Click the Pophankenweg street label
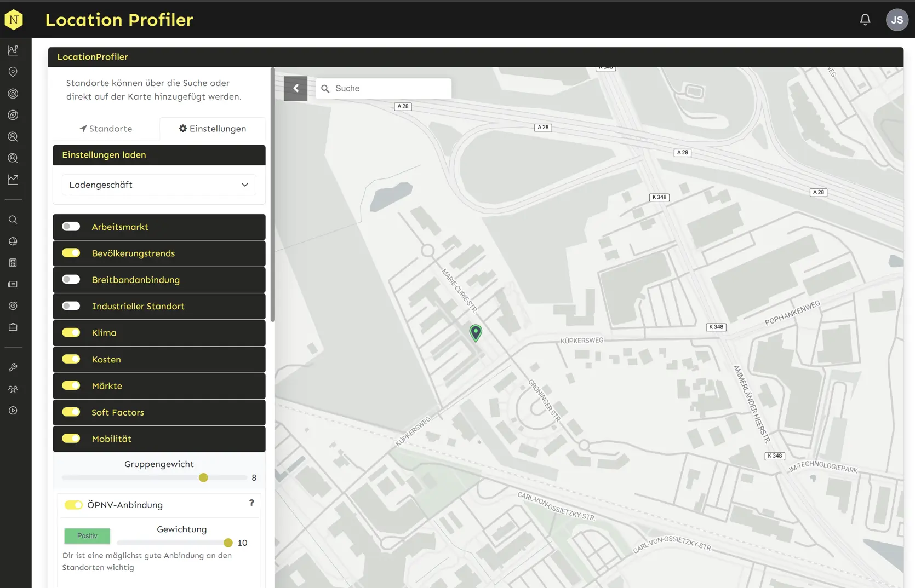The height and width of the screenshot is (588, 915). coord(792,313)
